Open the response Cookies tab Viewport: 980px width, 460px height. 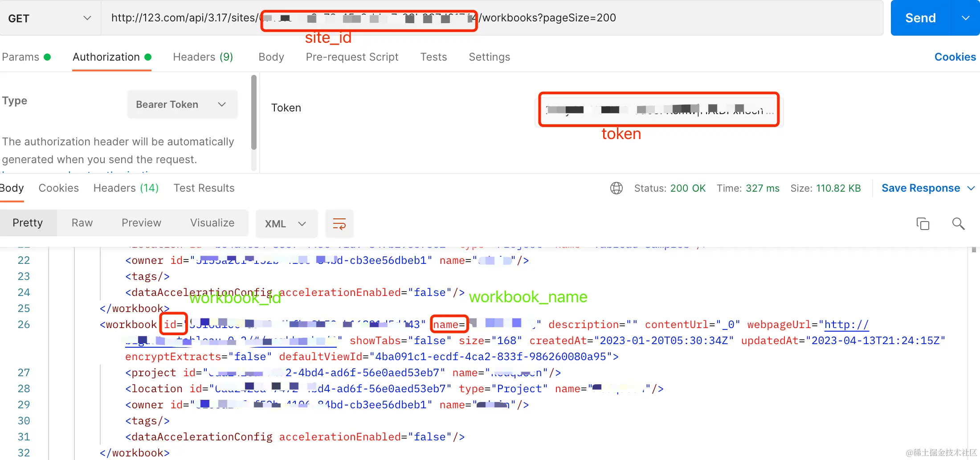click(x=58, y=188)
